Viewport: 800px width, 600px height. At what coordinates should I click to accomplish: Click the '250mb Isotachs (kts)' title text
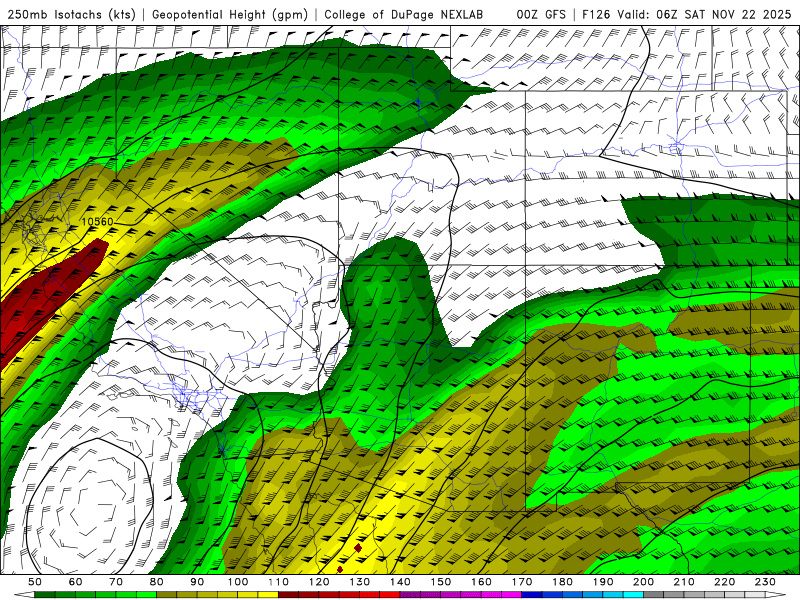tap(71, 14)
